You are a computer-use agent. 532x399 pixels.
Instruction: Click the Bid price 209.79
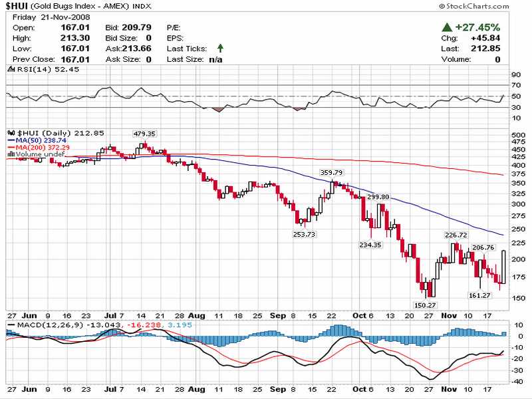(136, 27)
